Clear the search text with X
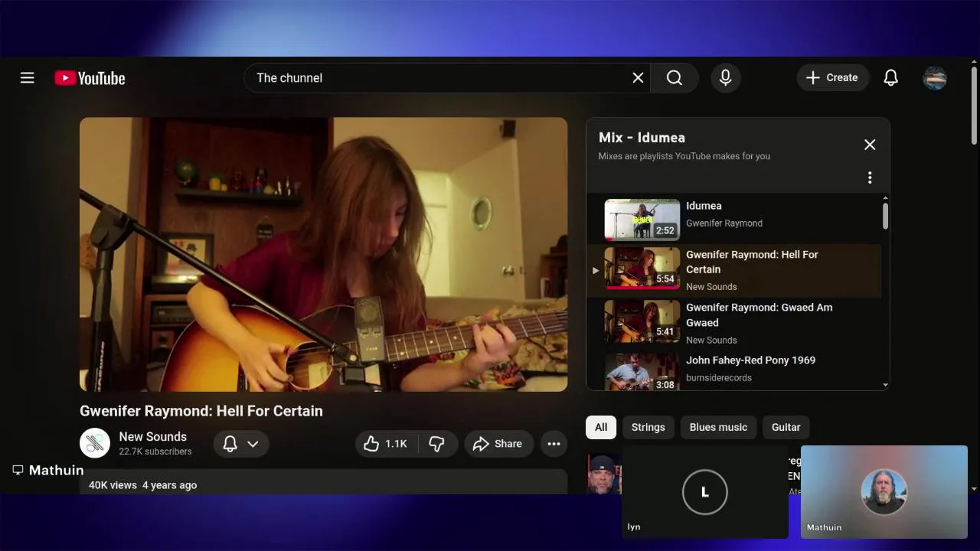Viewport: 980px width, 551px height. [638, 78]
